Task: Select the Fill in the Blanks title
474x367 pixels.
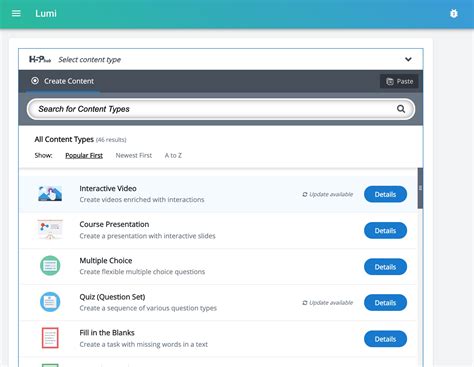Action: click(107, 333)
